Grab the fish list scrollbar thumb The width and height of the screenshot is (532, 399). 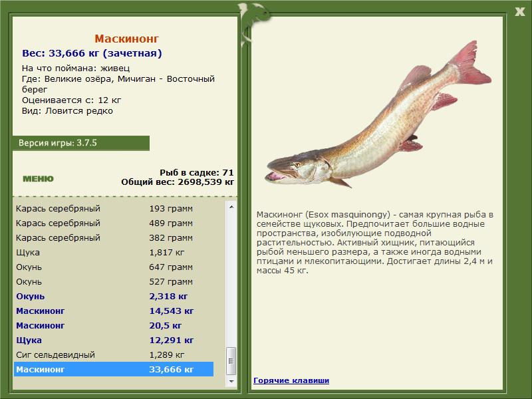pyautogui.click(x=231, y=361)
